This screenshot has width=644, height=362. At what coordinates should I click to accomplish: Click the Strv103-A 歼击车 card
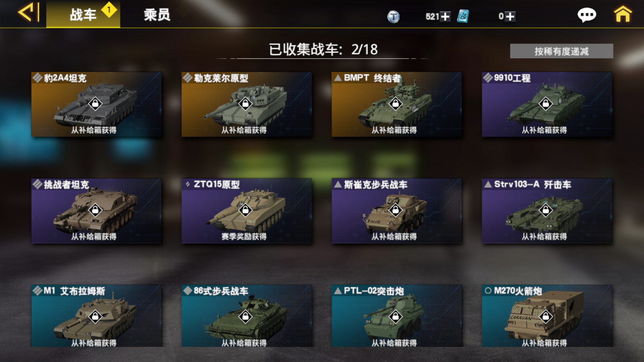[547, 211]
